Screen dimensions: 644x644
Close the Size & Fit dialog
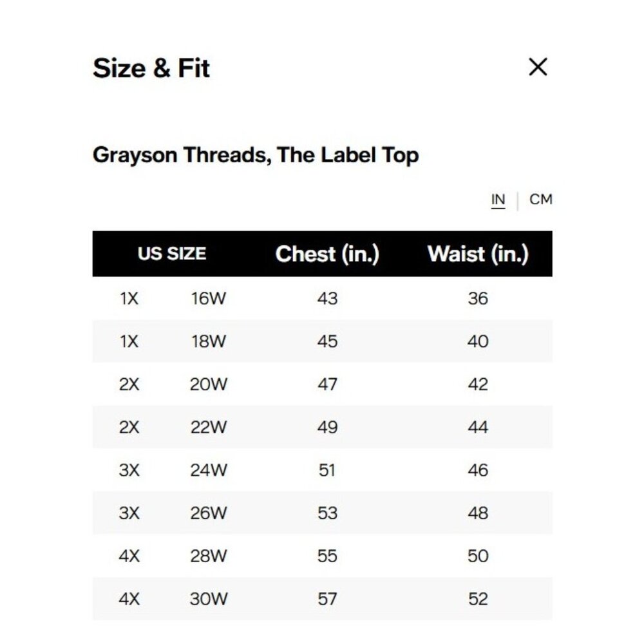(x=538, y=67)
